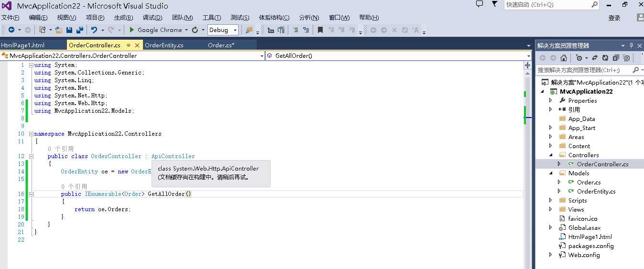The height and width of the screenshot is (269, 644).
Task: Open the 文件(F) menu
Action: click(10, 18)
